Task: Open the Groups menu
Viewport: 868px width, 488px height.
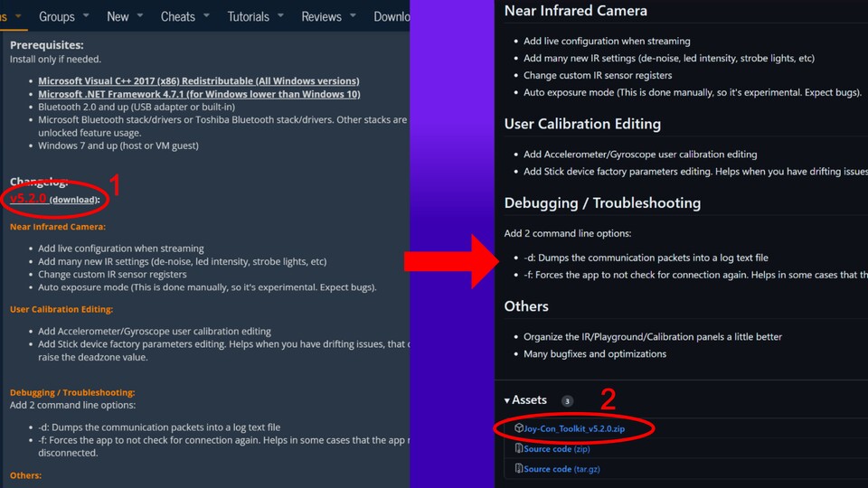Action: [x=56, y=16]
